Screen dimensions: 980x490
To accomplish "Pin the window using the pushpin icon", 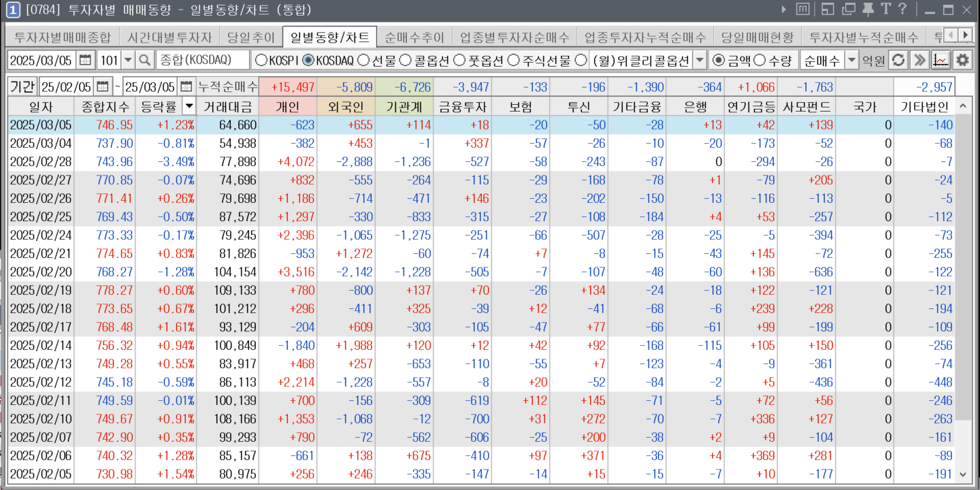I will coord(868,9).
